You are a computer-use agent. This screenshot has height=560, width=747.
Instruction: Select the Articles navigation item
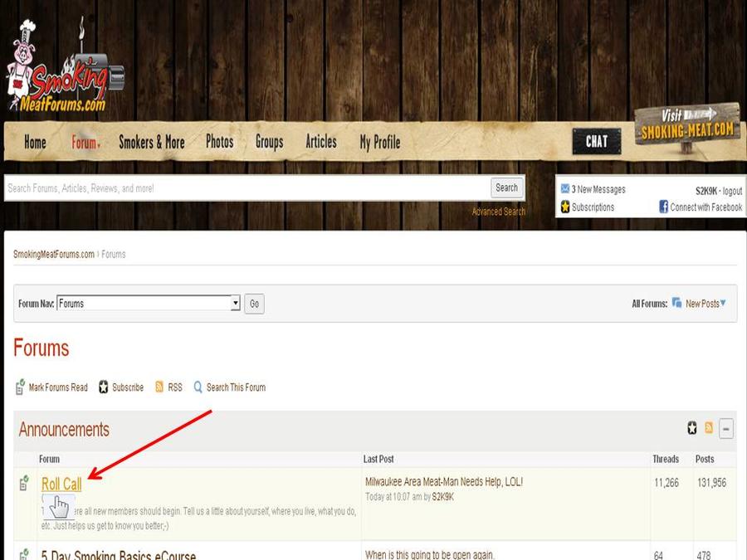[x=320, y=142]
